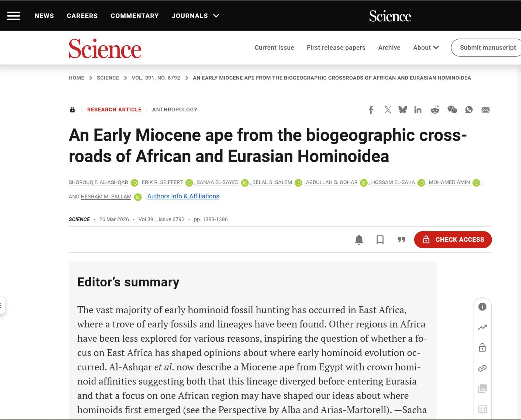Share article on Facebook

pos(371,110)
